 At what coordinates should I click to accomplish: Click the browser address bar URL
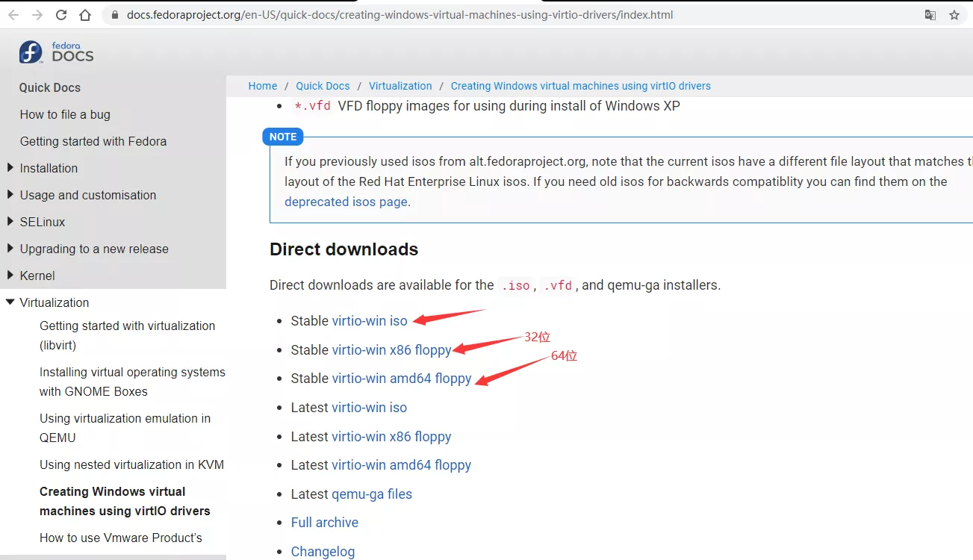tap(400, 15)
